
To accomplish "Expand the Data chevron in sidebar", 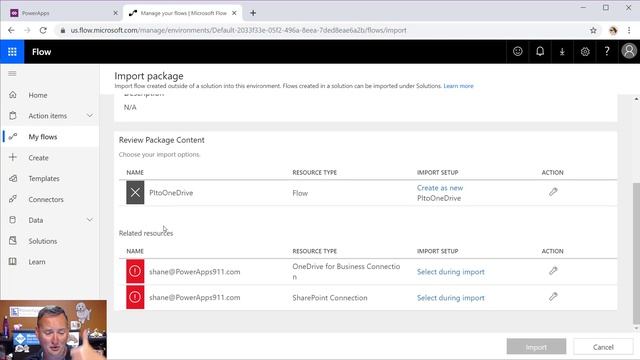I will [90, 220].
